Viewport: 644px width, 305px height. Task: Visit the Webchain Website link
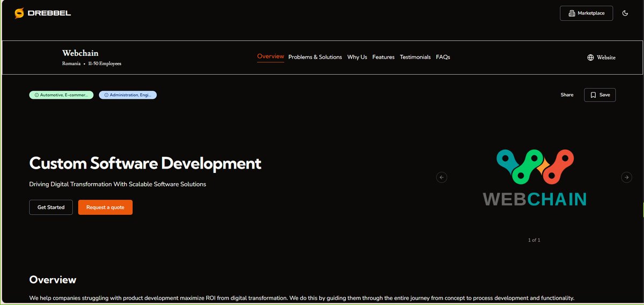click(x=601, y=57)
